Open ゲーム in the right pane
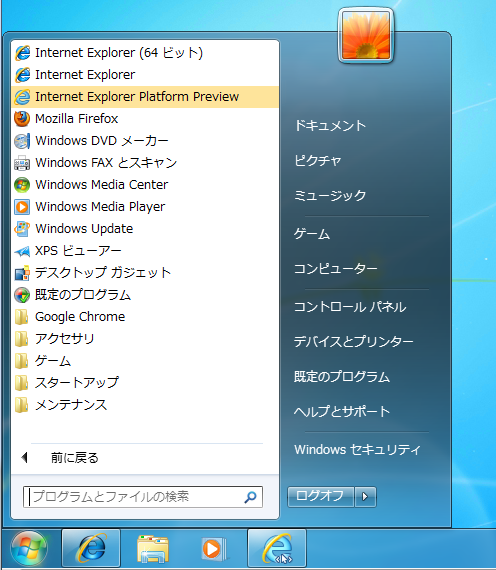 pos(312,234)
